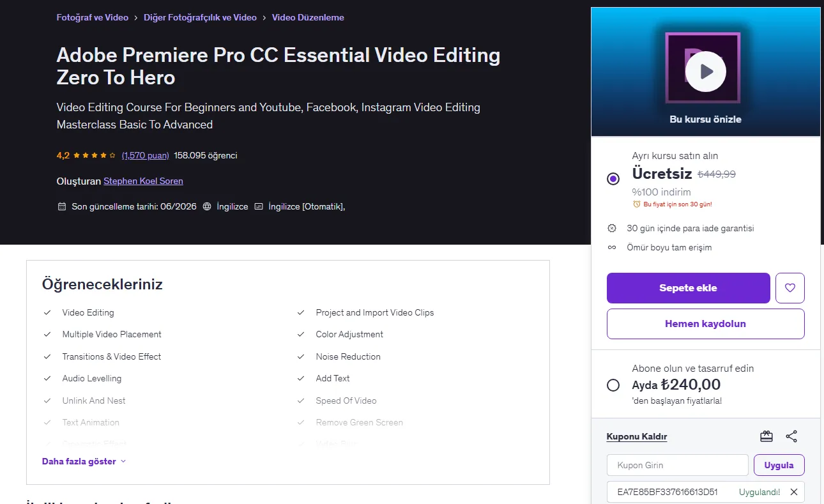Play the course preview video
824x504 pixels.
pyautogui.click(x=706, y=72)
